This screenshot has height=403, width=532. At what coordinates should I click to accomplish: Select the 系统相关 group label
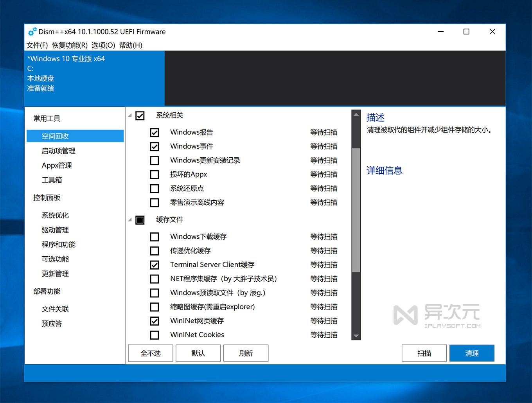click(x=169, y=115)
